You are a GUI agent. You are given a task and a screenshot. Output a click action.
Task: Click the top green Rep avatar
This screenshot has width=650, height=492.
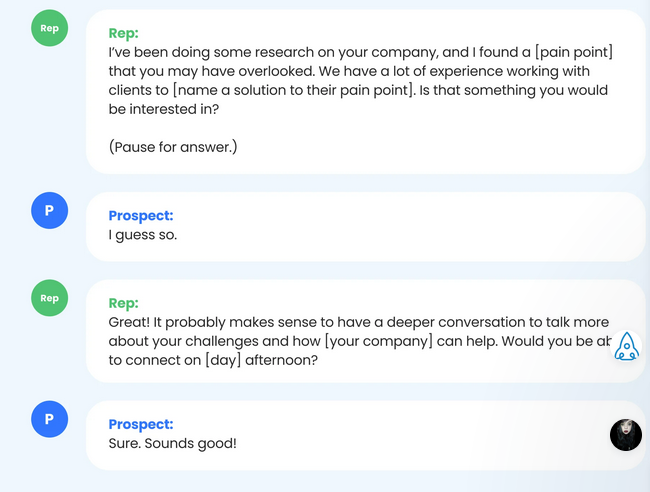pos(49,28)
